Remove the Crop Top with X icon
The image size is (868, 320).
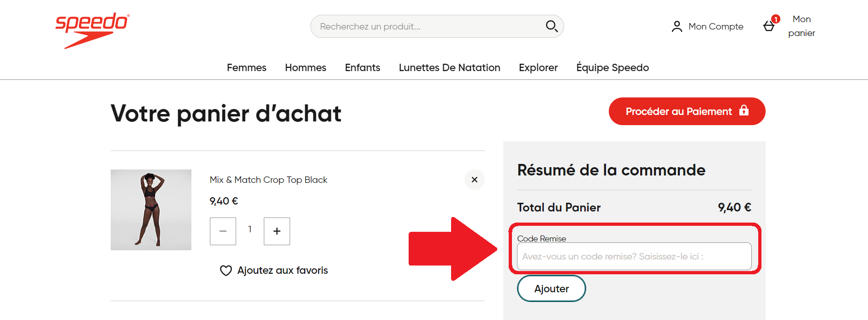[x=474, y=180]
